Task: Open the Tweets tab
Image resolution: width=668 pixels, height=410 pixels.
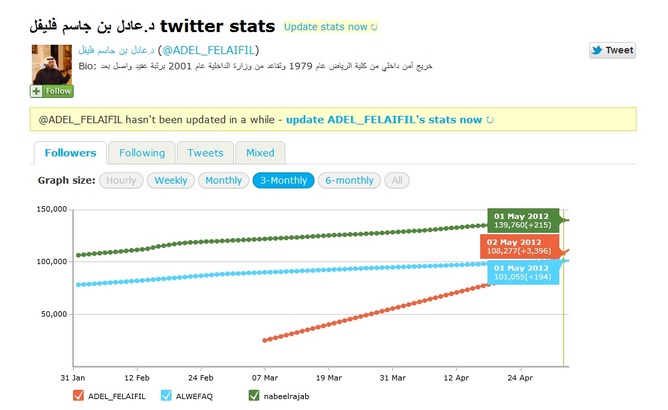Action: click(x=205, y=153)
